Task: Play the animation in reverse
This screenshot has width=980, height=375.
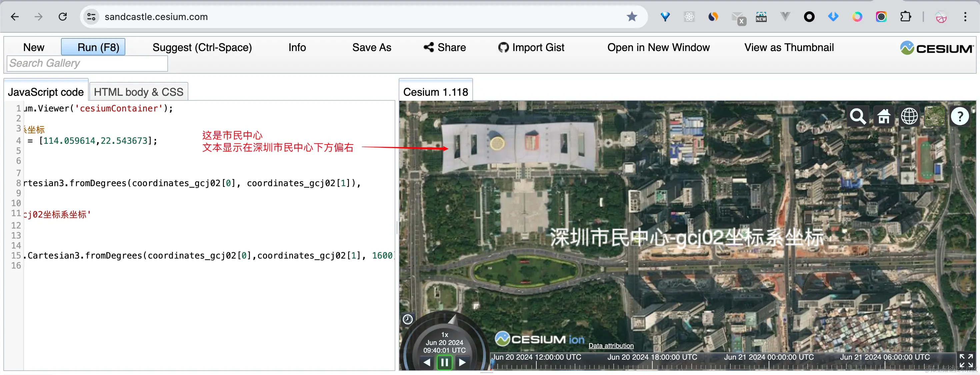Action: (x=427, y=362)
